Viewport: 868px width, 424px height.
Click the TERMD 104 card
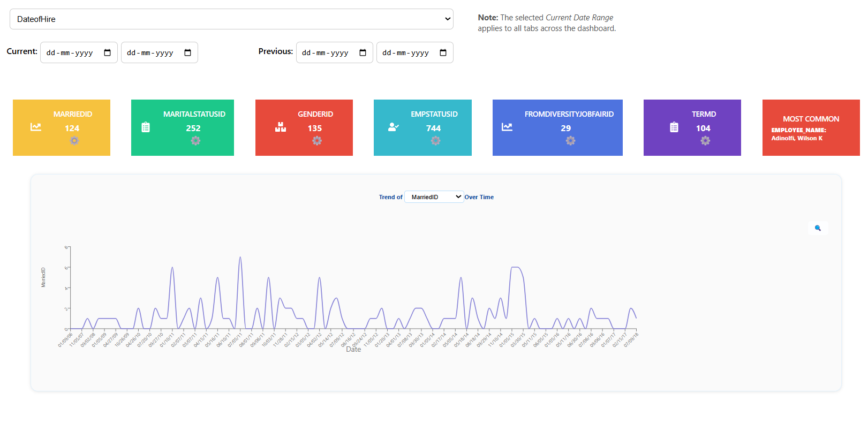pyautogui.click(x=692, y=127)
